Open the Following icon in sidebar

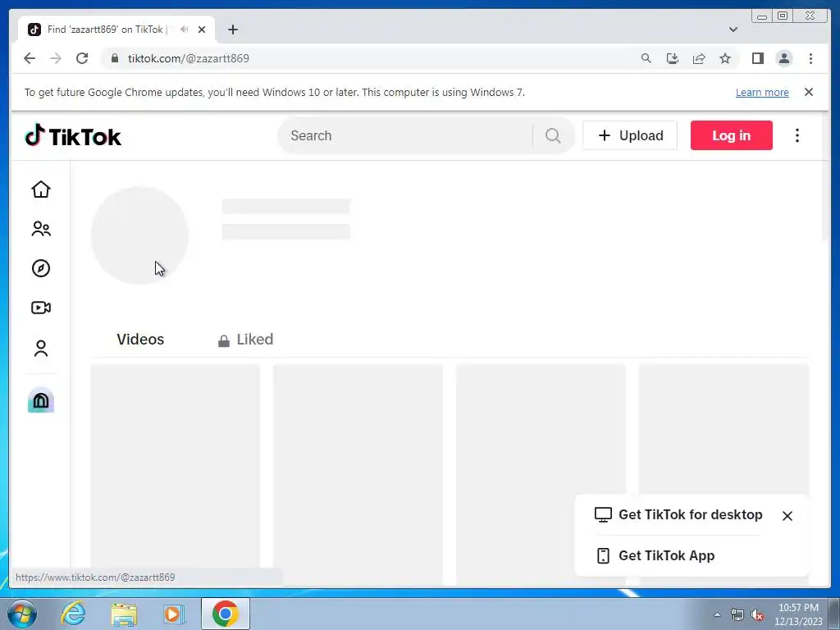click(x=41, y=229)
